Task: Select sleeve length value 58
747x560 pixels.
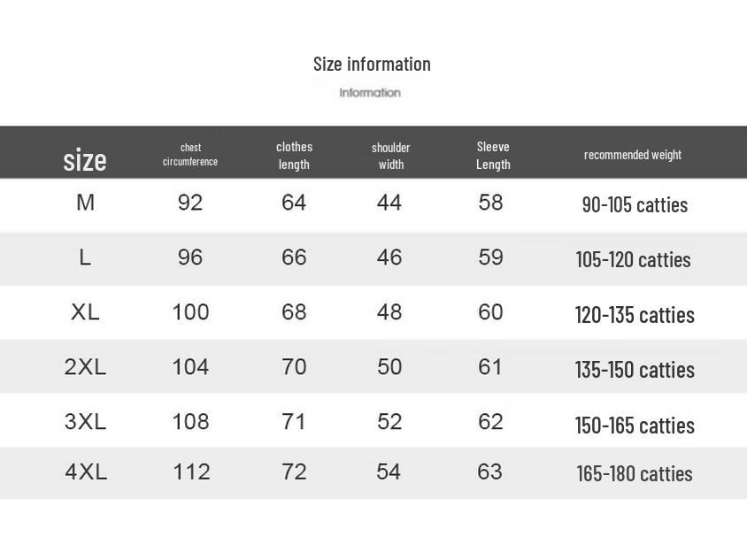Action: coord(490,203)
